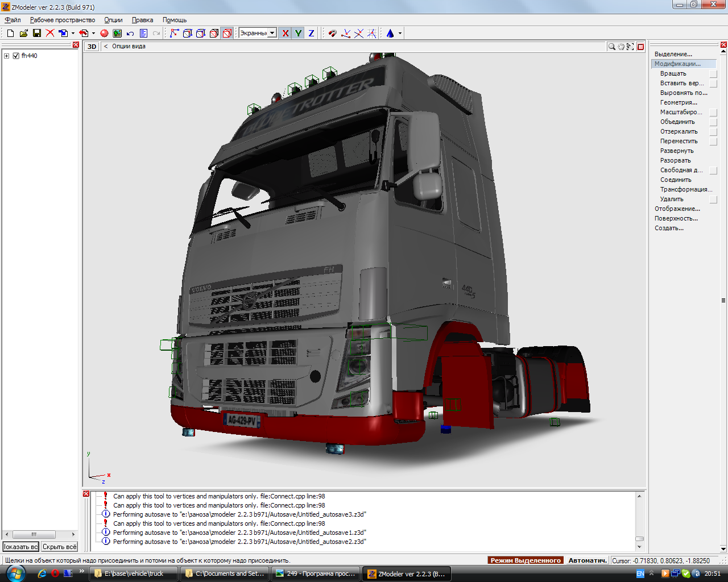Viewport: 728px width, 582px height.
Task: Click the Скрыть всё button
Action: click(x=59, y=547)
